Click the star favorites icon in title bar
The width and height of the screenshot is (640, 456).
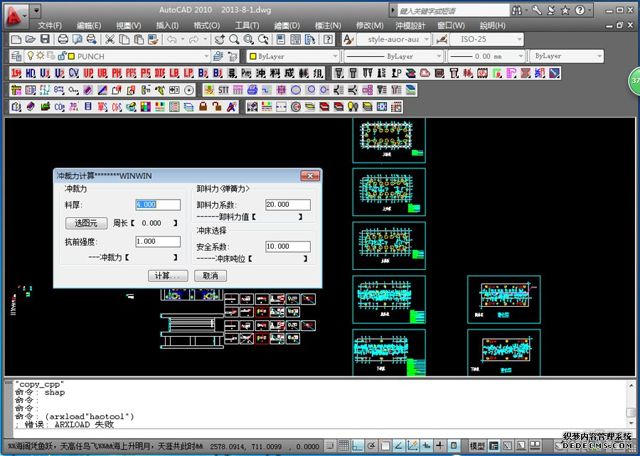(565, 10)
